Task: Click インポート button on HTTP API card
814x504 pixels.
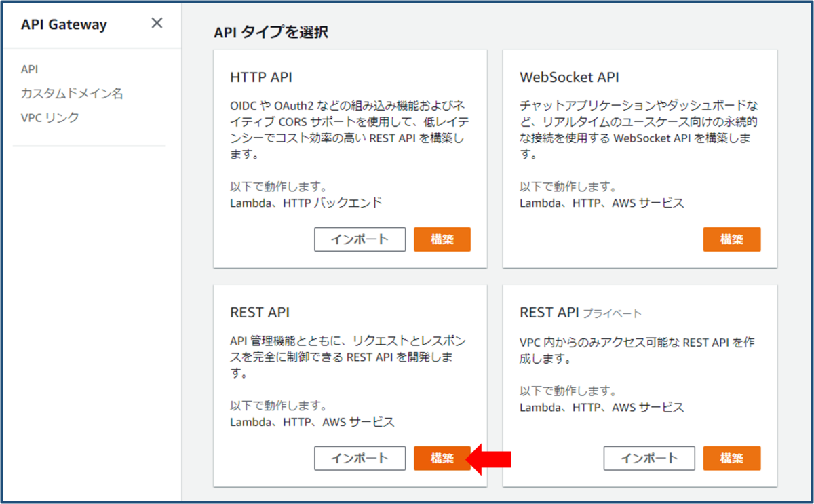Action: [x=360, y=239]
